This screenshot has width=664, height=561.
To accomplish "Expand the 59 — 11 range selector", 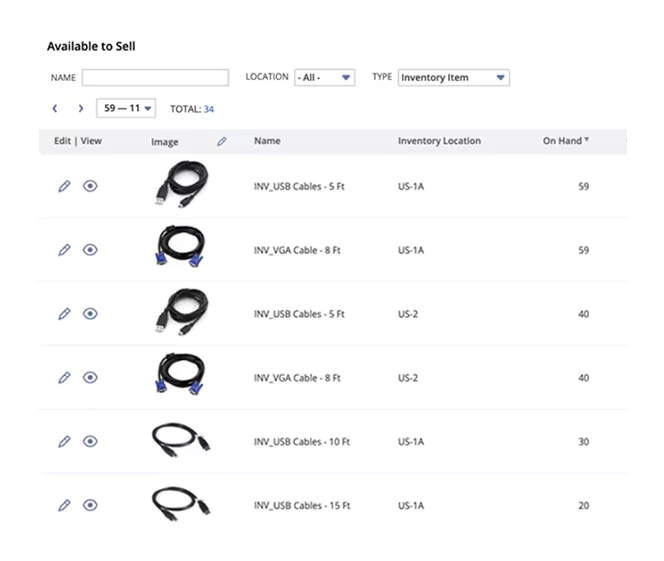I will click(126, 108).
